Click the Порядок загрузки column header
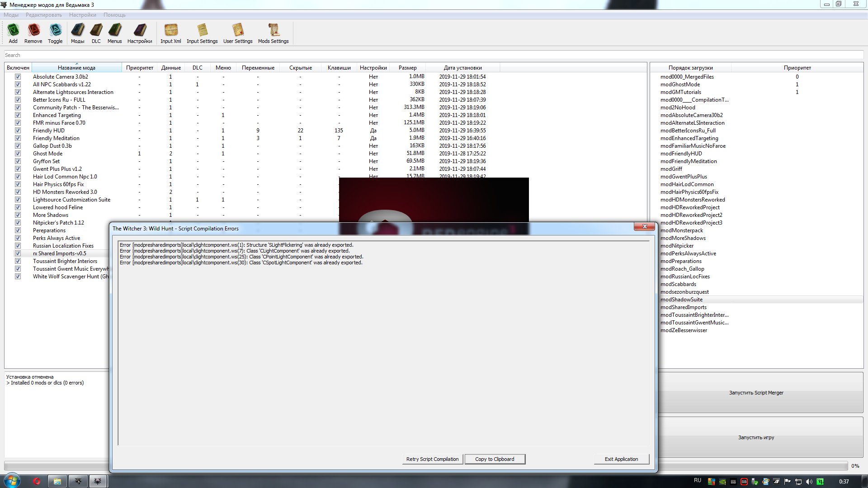The image size is (868, 488). [x=690, y=68]
